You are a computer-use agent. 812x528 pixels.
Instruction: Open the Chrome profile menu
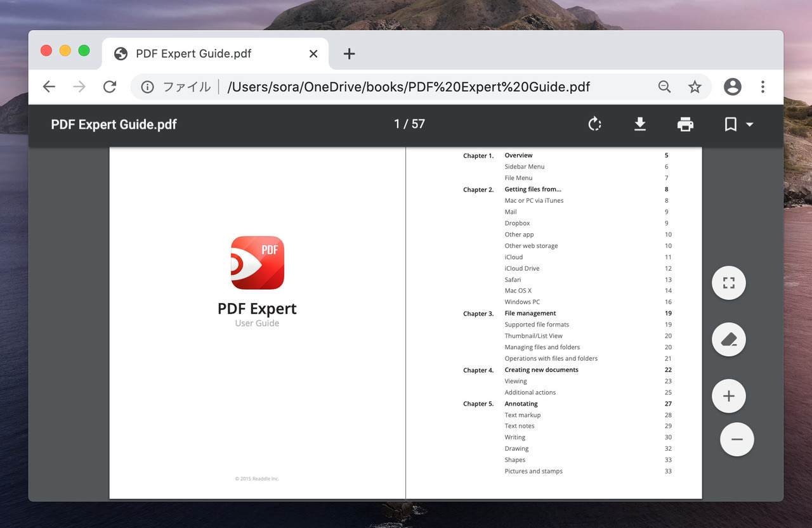point(733,87)
